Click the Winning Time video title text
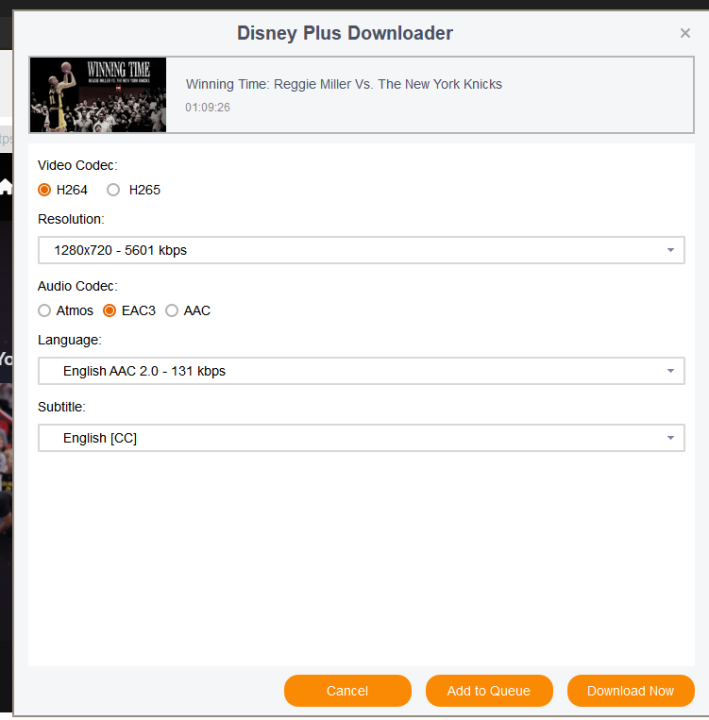The width and height of the screenshot is (709, 720). (344, 84)
